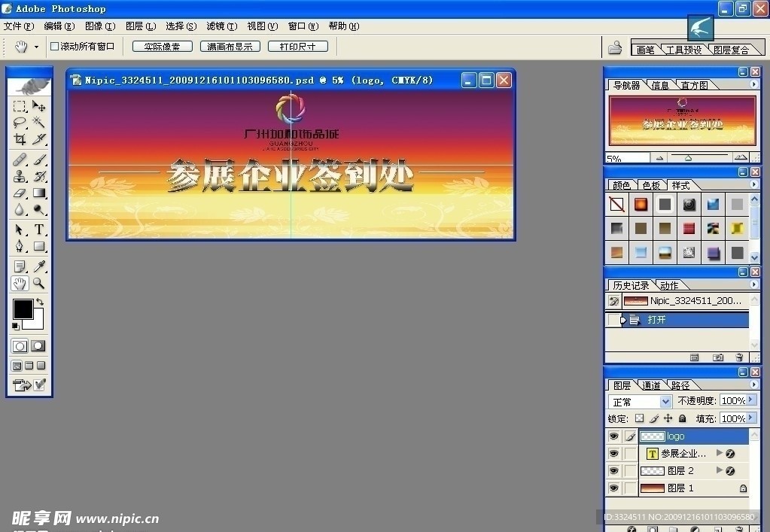
Task: Click the 实际像素 button
Action: coord(162,47)
